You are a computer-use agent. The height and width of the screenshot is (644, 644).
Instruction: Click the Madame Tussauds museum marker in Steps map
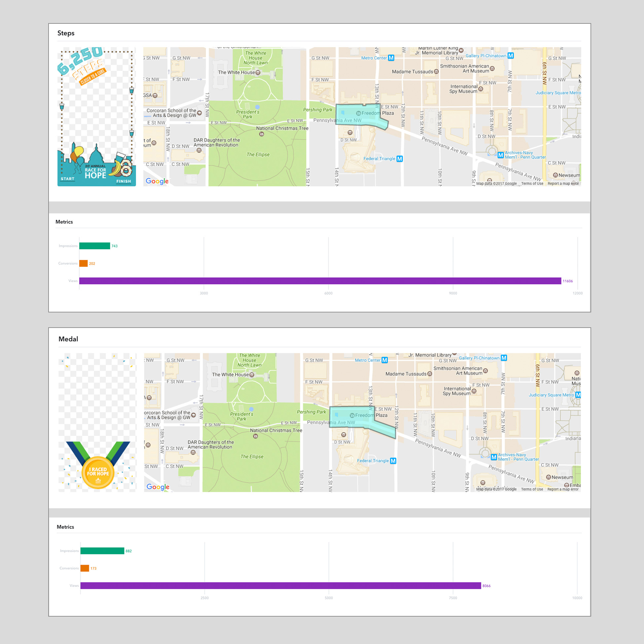[x=436, y=72]
